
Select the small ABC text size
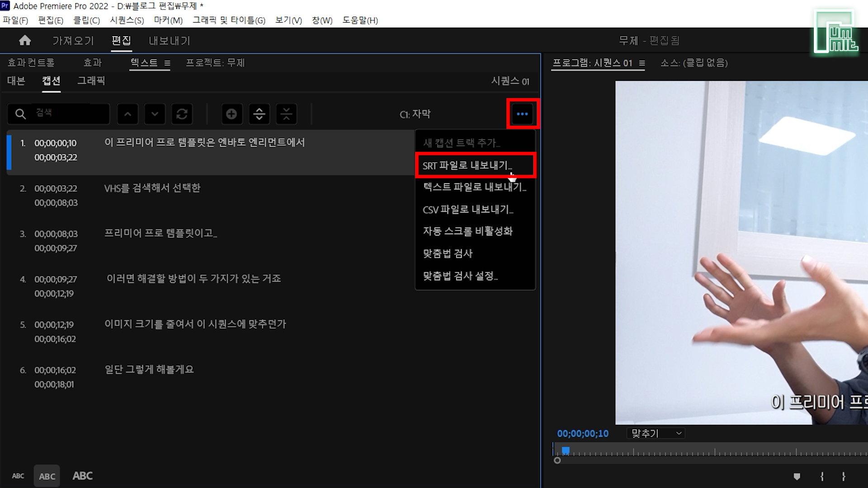(18, 476)
